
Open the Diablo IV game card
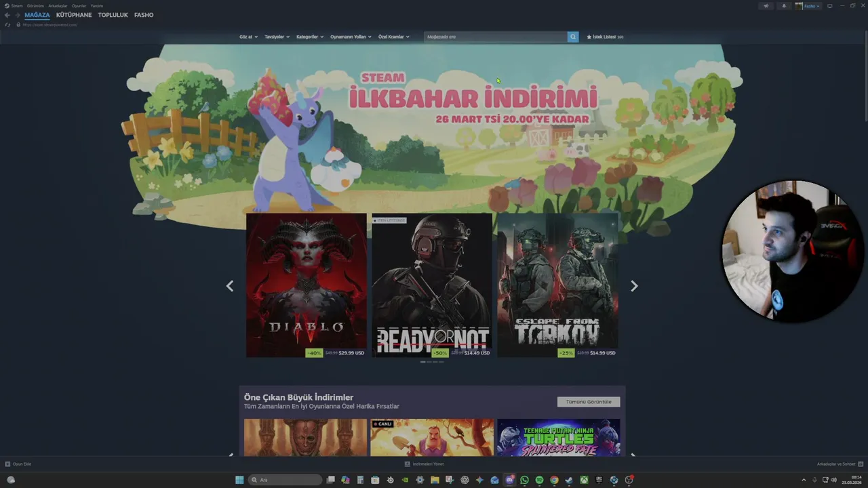pyautogui.click(x=306, y=285)
